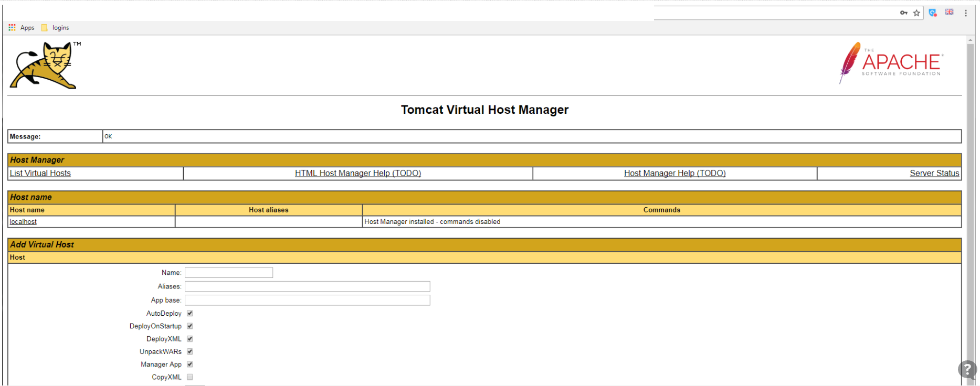980x386 pixels.
Task: Click the saved password key icon
Action: pos(904,13)
